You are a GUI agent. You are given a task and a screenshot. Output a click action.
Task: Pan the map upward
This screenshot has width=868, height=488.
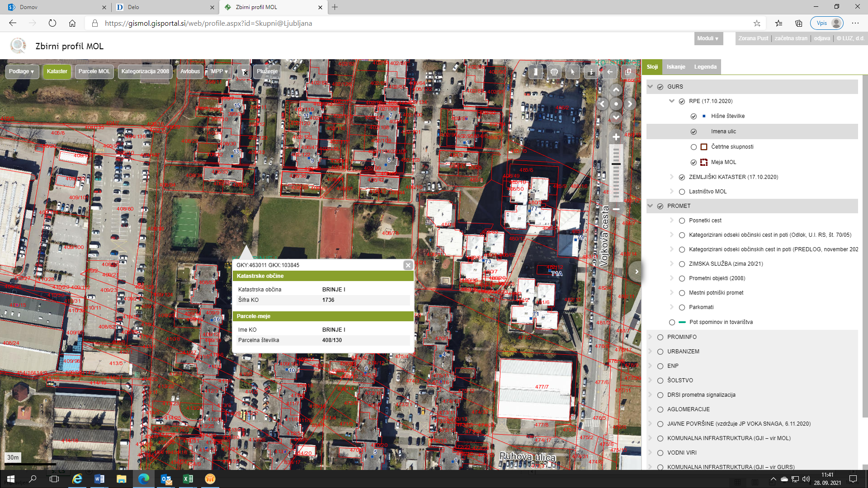pyautogui.click(x=616, y=90)
